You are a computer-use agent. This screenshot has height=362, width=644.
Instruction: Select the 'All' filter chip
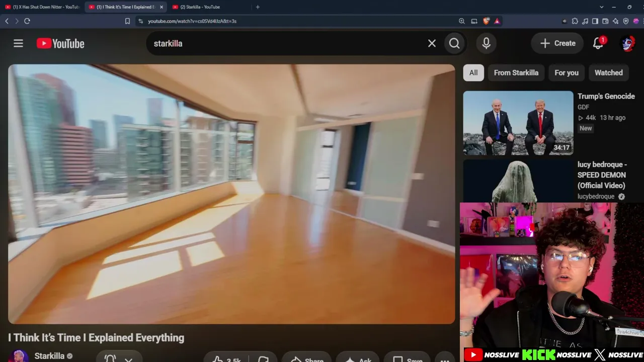[473, 73]
